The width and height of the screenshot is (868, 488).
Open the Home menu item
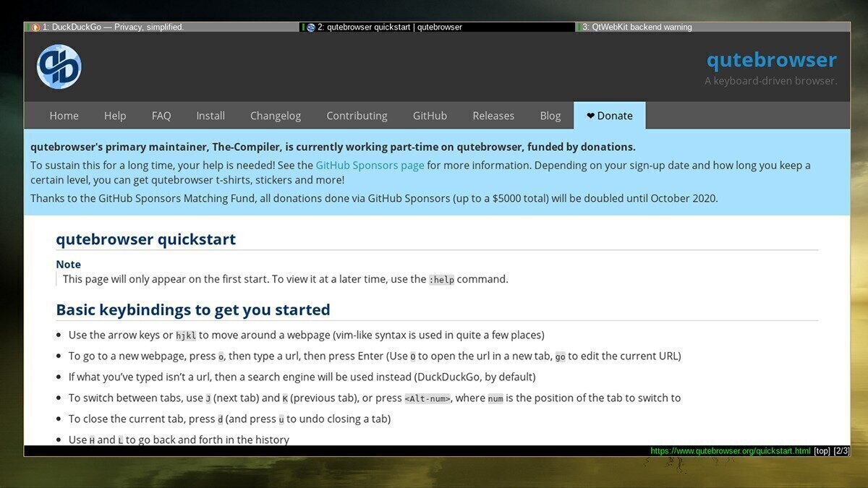click(64, 115)
